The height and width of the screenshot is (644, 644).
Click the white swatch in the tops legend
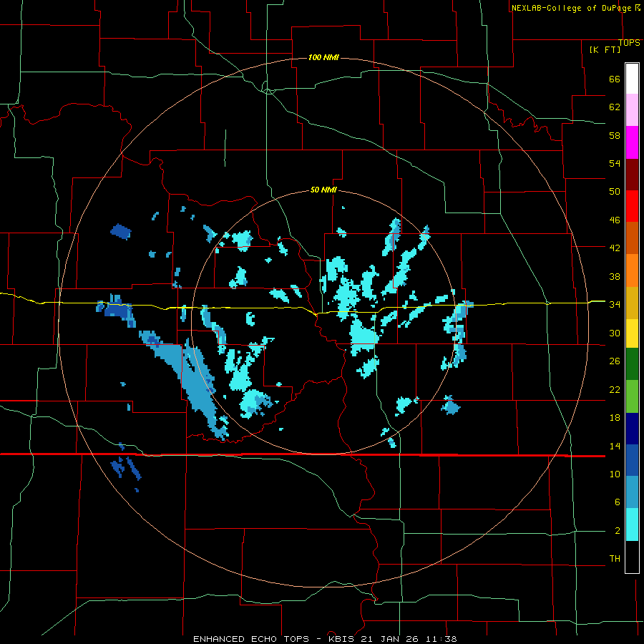632,79
